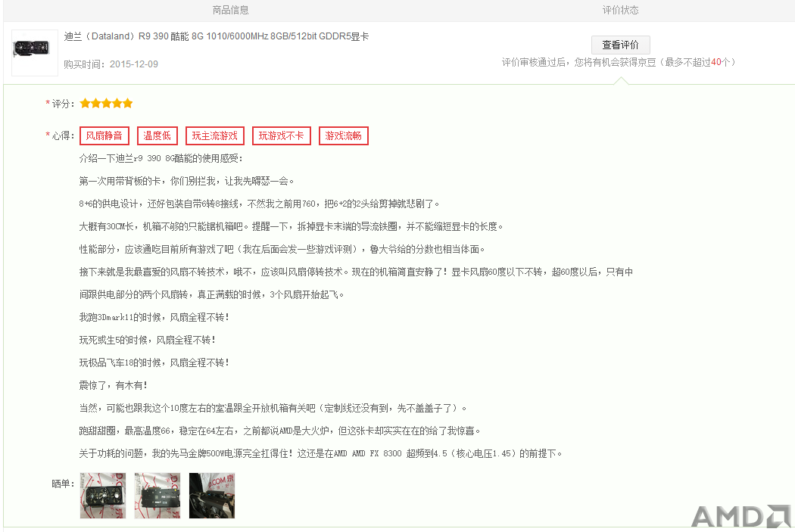Click the 评分 label

pos(61,104)
